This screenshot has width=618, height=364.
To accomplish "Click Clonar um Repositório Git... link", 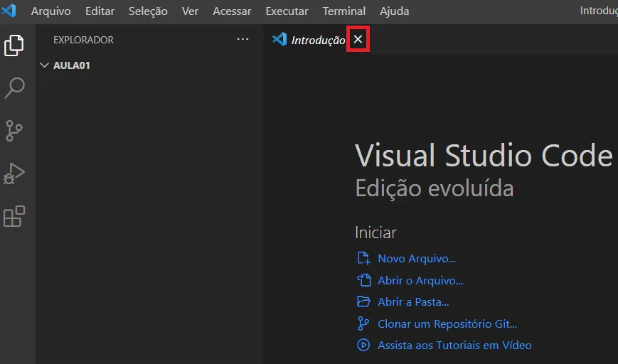I will 447,323.
